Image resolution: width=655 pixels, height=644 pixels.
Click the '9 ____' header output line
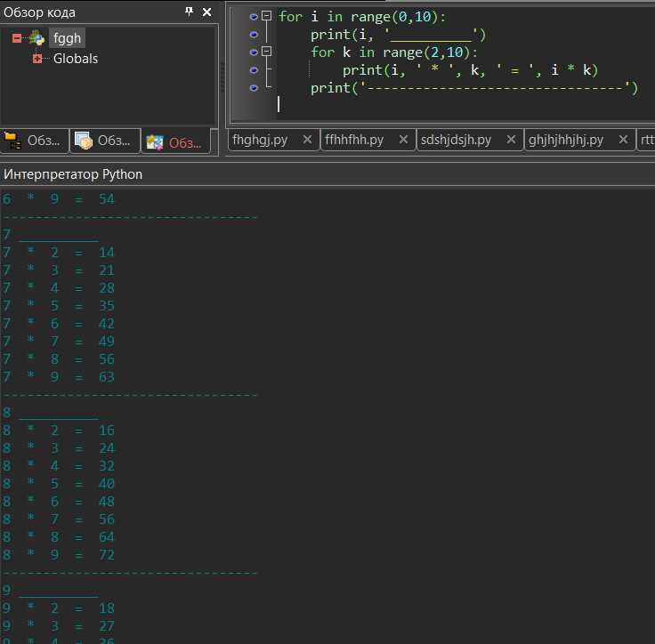click(x=51, y=590)
